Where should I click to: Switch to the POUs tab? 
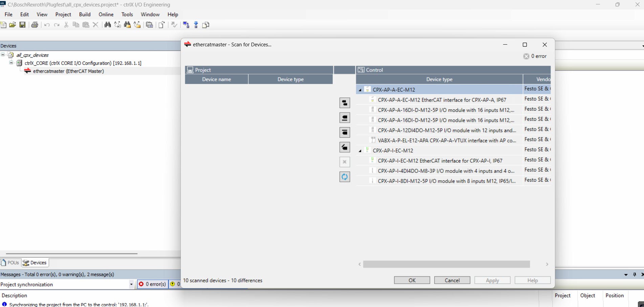tap(10, 263)
